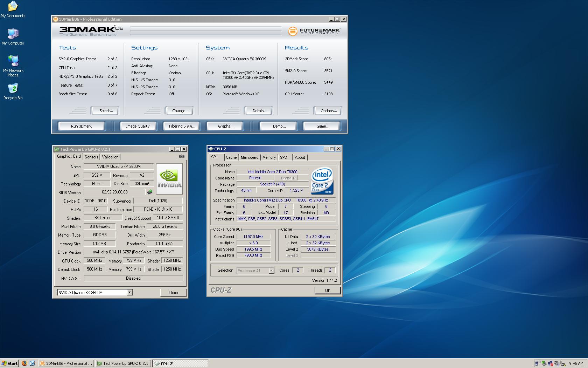Image resolution: width=588 pixels, height=368 pixels.
Task: Click the BIOS save chip icon in GPU-Z
Action: [x=150, y=192]
